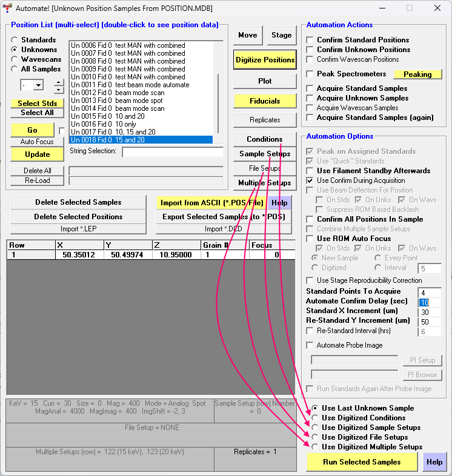Click the Automate Confirm Delay input field
Screen dimensions: 452x476
click(x=430, y=302)
